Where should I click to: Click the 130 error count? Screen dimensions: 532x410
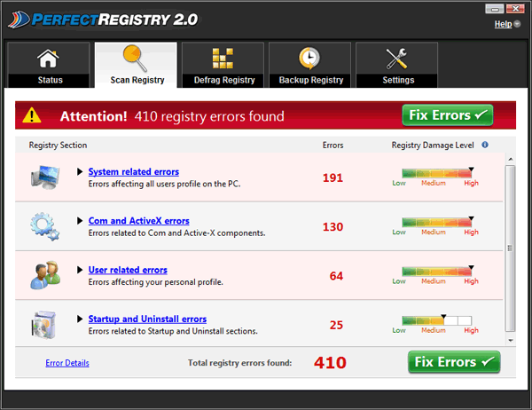pos(332,226)
